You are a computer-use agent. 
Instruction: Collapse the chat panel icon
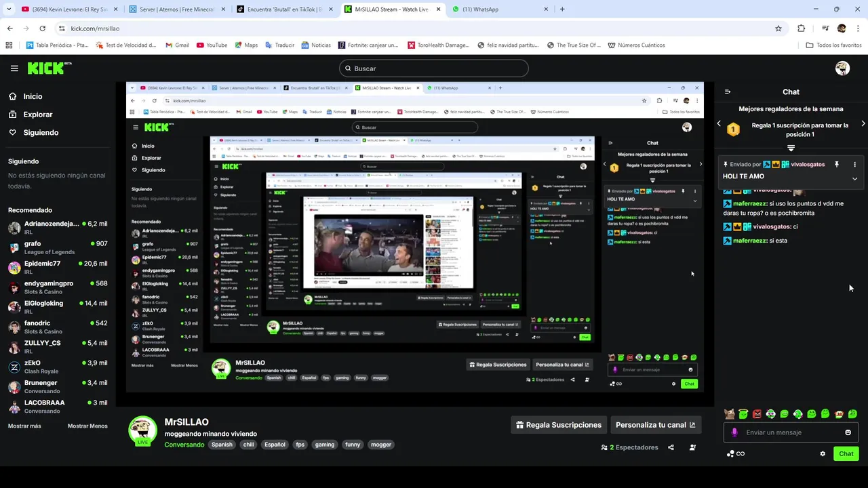728,92
